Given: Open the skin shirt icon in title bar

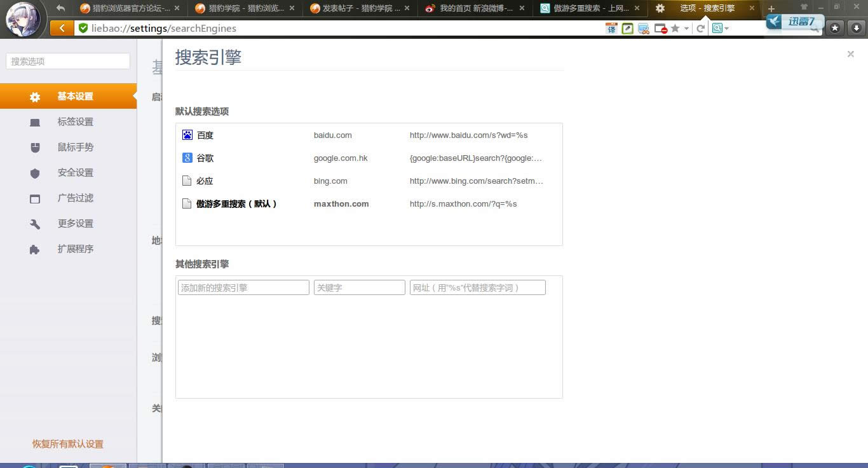Looking at the screenshot, I should coord(804,7).
